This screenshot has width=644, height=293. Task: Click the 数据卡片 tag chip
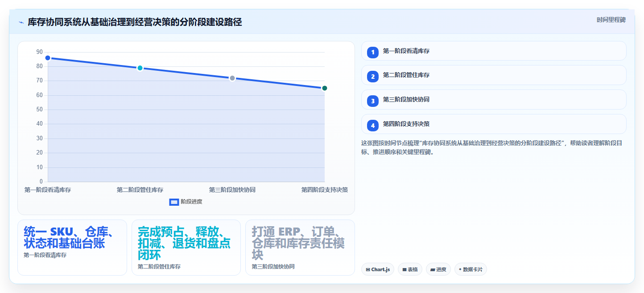[x=471, y=269]
